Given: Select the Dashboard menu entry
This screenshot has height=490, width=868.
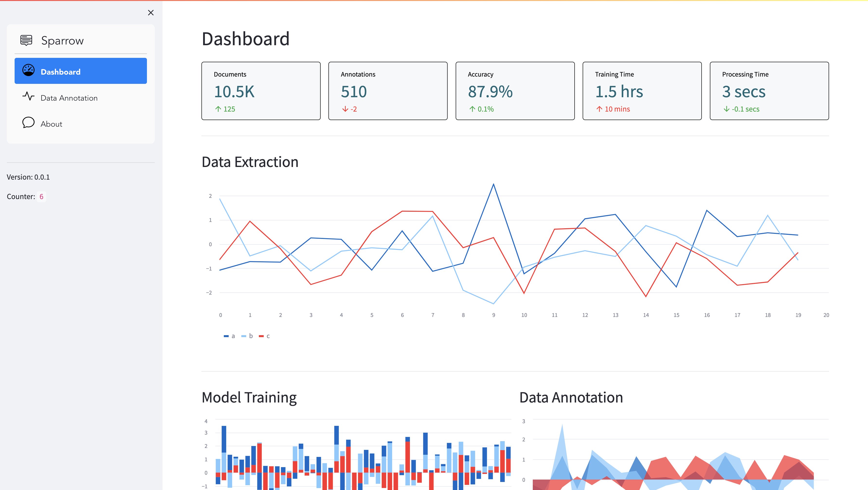Looking at the screenshot, I should (x=81, y=71).
